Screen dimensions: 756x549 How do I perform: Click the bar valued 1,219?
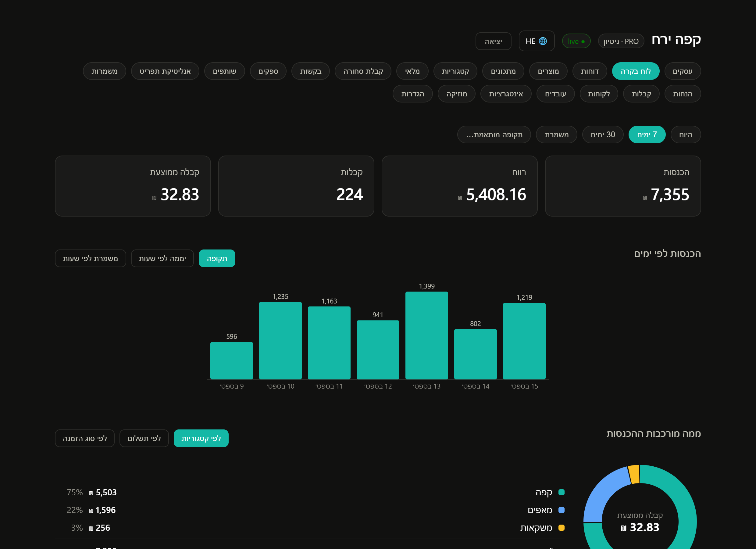click(x=524, y=341)
